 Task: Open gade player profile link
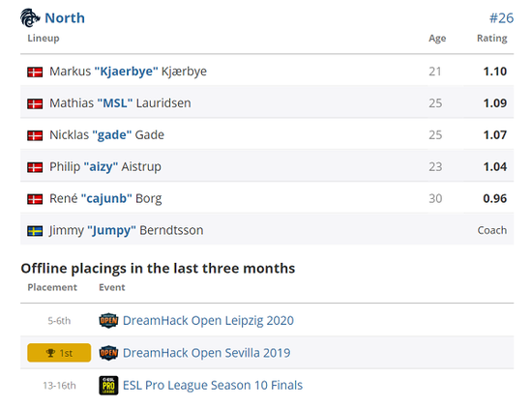click(112, 135)
